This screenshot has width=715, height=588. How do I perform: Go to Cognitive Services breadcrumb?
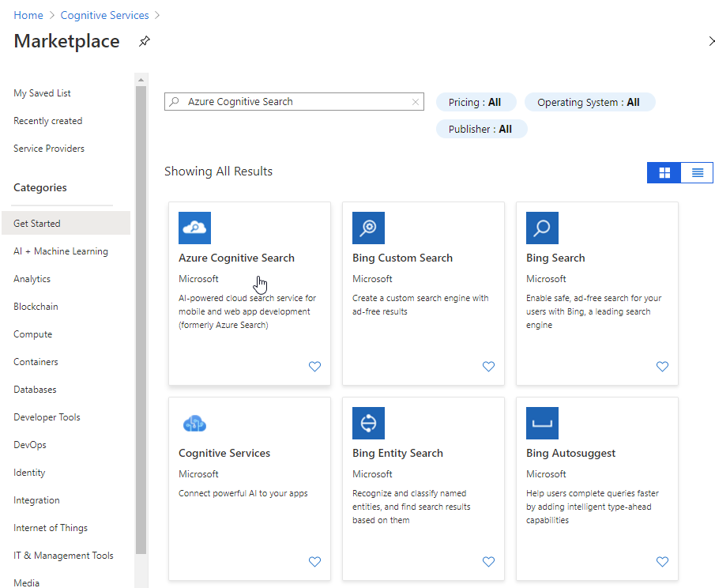[104, 15]
